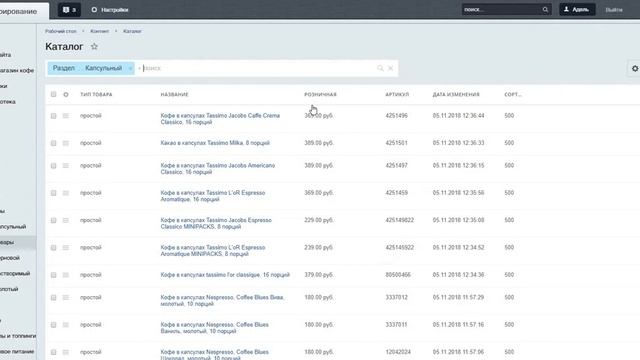The width and height of the screenshot is (640, 360).
Task: Open actions menu for l'or classique row
Action: tap(66, 275)
